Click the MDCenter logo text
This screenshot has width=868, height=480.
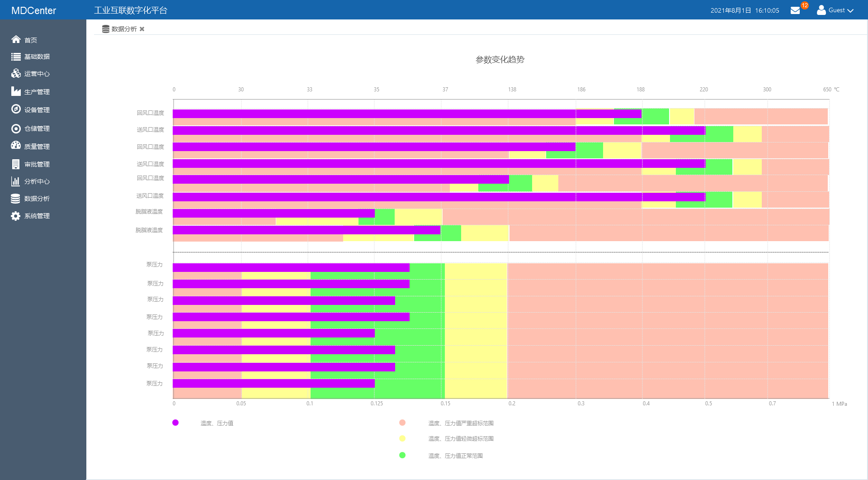coord(34,10)
